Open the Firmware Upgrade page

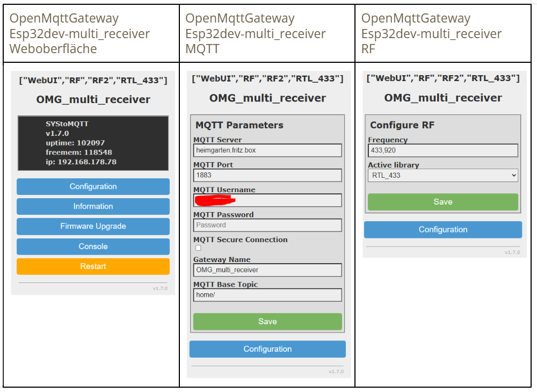(93, 226)
